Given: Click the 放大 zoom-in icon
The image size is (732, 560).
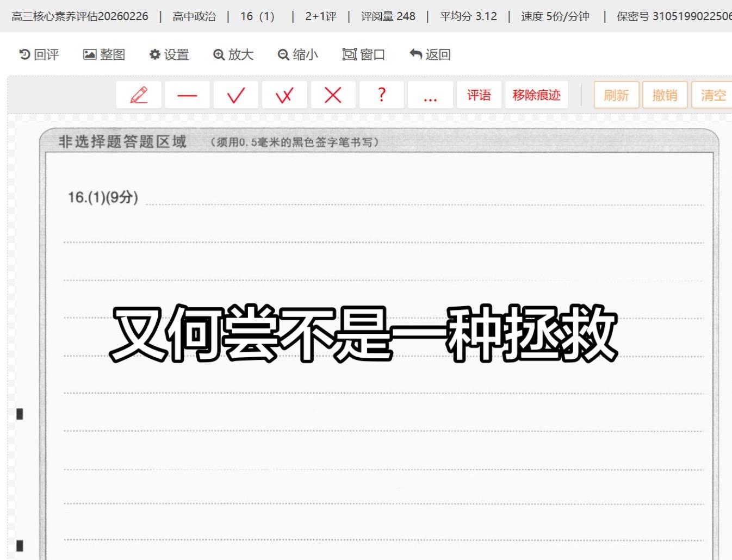Looking at the screenshot, I should [x=233, y=54].
